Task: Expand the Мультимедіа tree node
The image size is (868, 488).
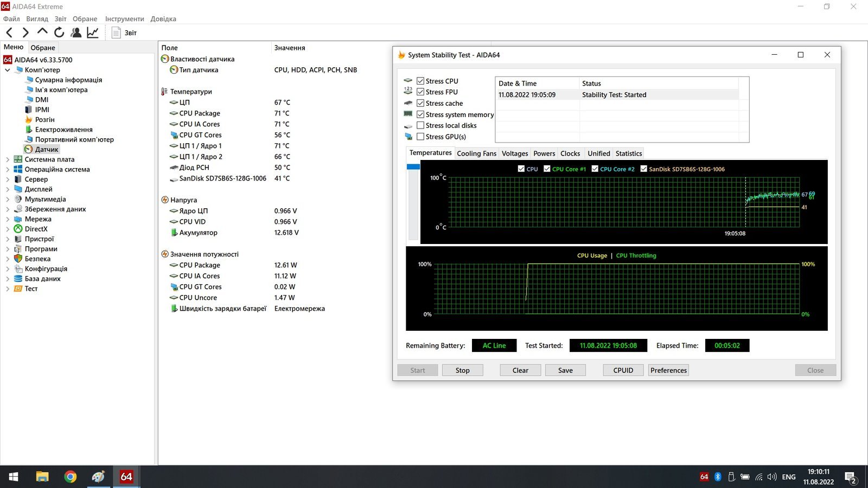Action: [8, 199]
